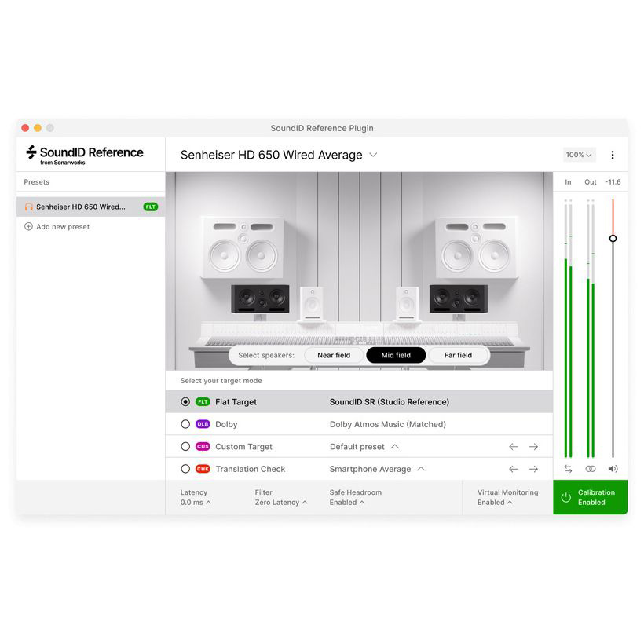Screen dimensions: 644x644
Task: Click the Flat Target label
Action: [236, 401]
